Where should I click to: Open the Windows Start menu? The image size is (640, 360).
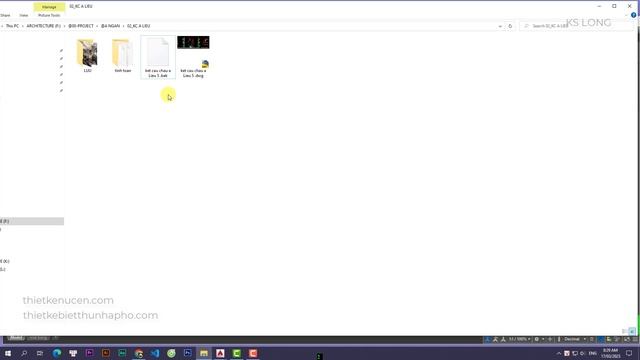pos(7,353)
